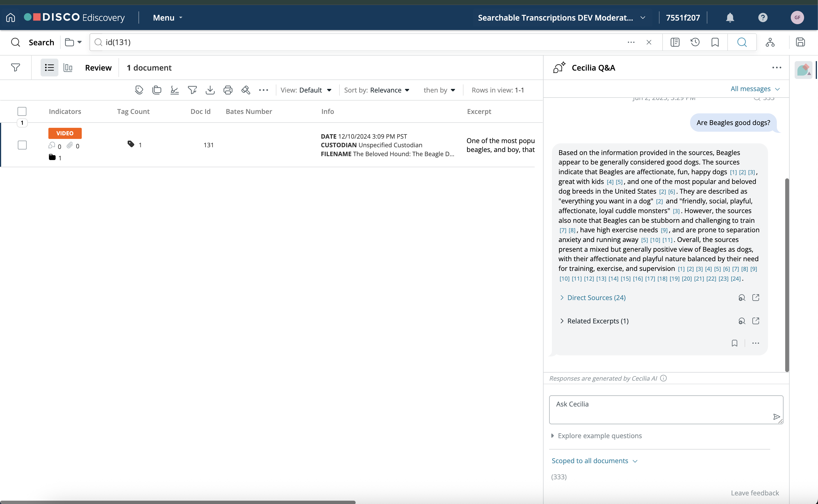This screenshot has width=818, height=504.
Task: Open answer more options ellipsis
Action: [x=756, y=343]
